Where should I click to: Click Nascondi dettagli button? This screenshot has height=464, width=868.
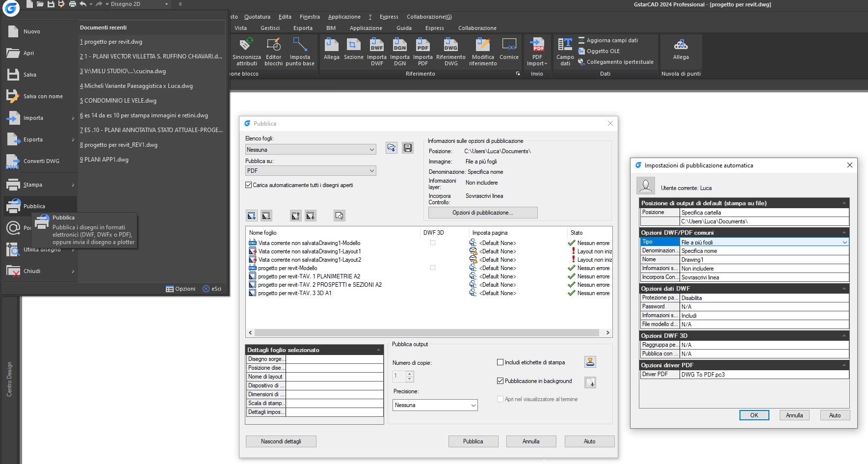[x=281, y=441]
